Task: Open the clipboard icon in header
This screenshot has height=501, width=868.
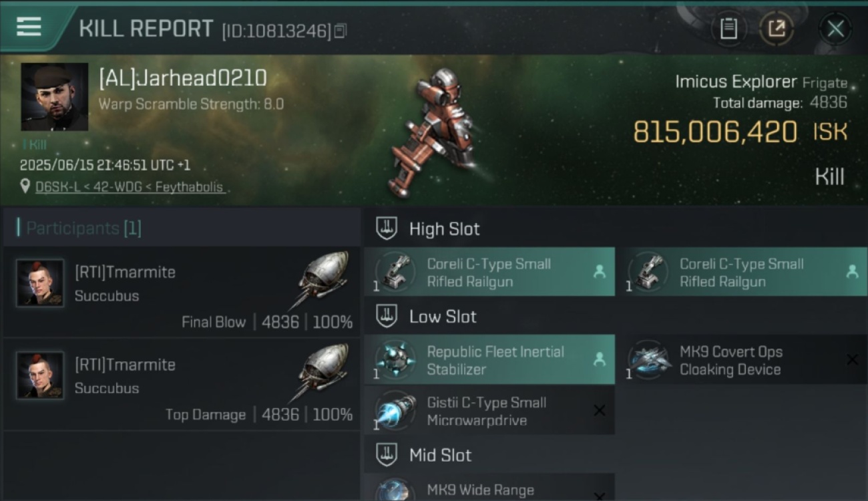Action: click(x=728, y=29)
